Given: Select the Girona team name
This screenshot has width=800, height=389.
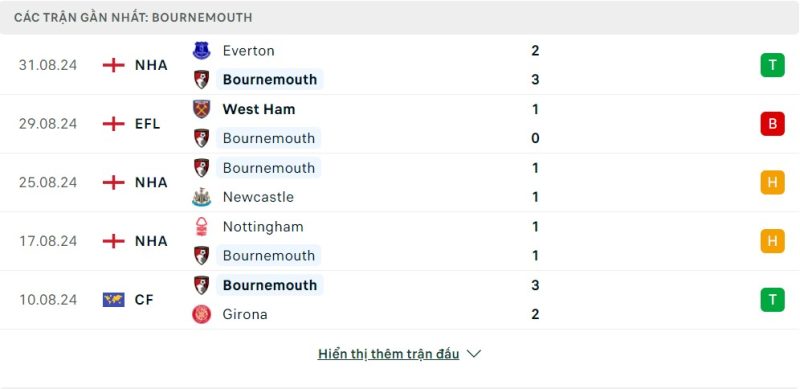Looking at the screenshot, I should [x=245, y=314].
